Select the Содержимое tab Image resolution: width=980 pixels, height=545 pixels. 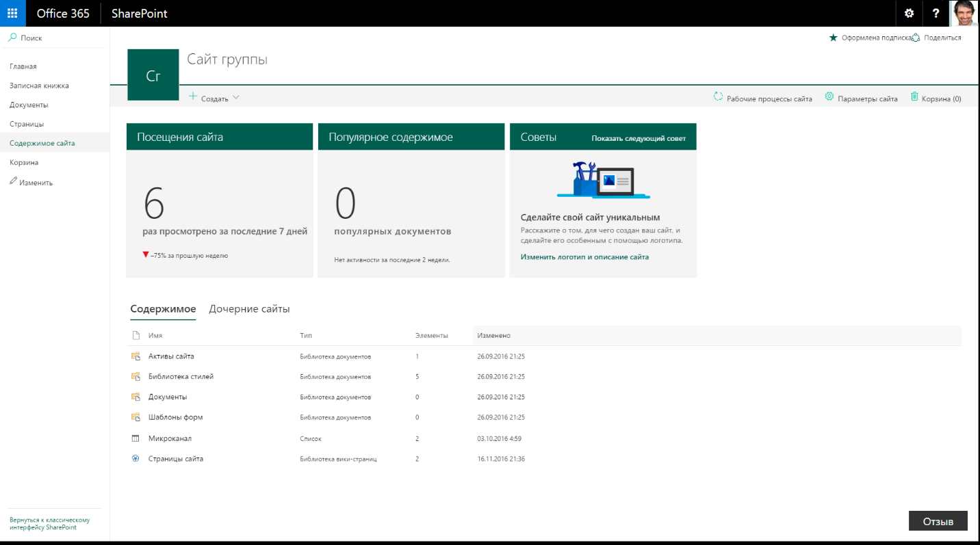pos(163,309)
